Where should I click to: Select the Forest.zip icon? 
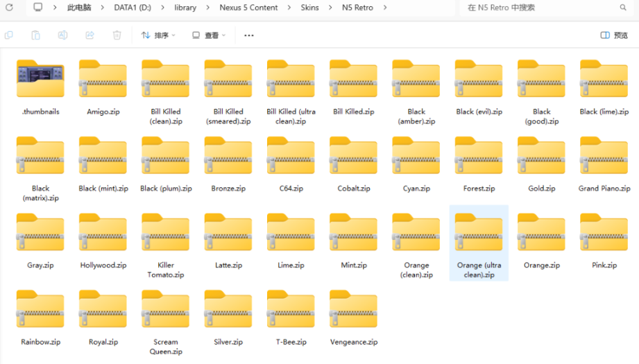[479, 155]
